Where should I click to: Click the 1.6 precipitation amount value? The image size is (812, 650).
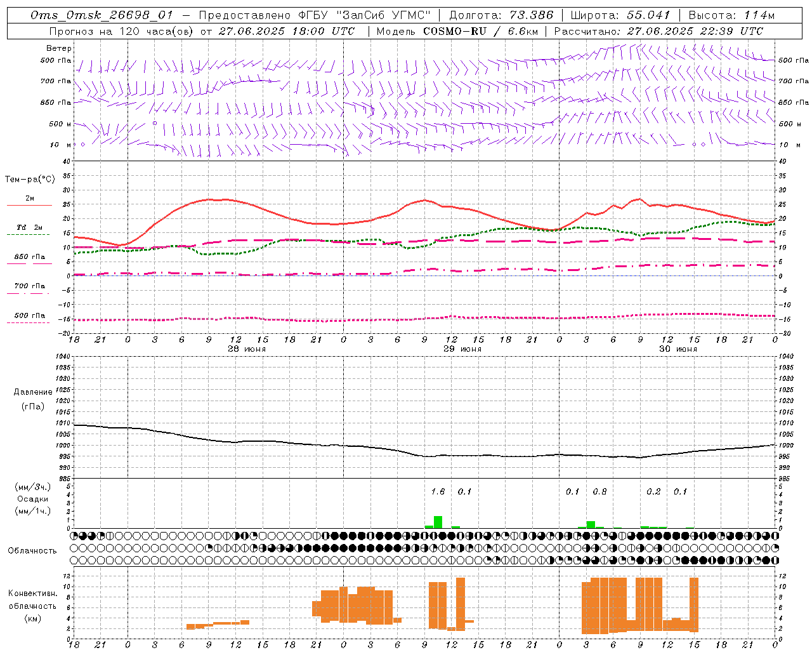pos(438,492)
